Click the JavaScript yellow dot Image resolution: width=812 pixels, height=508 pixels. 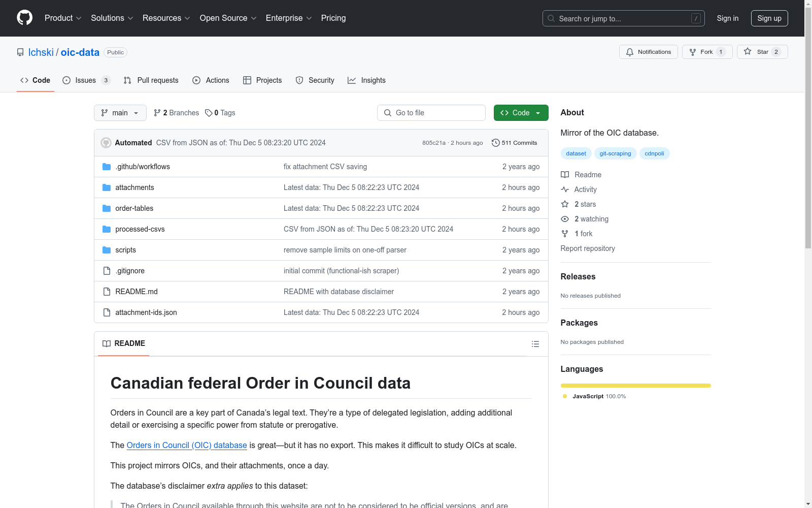coord(565,396)
